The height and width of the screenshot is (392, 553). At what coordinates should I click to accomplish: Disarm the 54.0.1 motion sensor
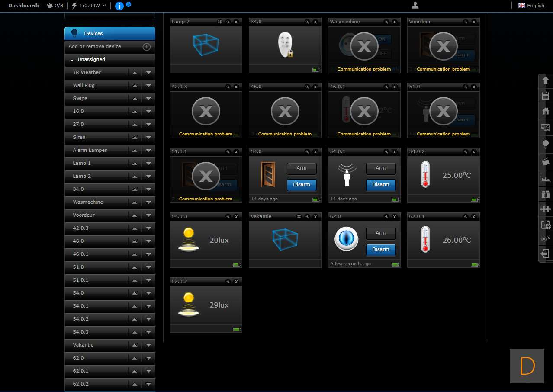pyautogui.click(x=381, y=185)
